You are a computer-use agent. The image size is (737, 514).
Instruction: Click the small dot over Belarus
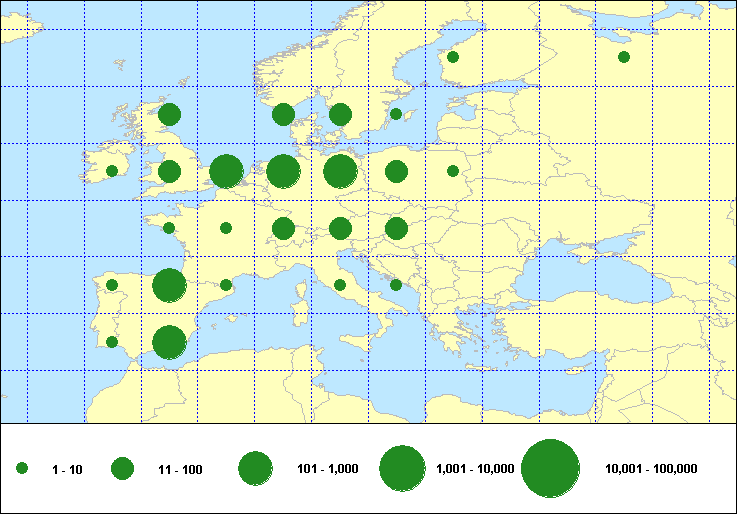click(453, 171)
